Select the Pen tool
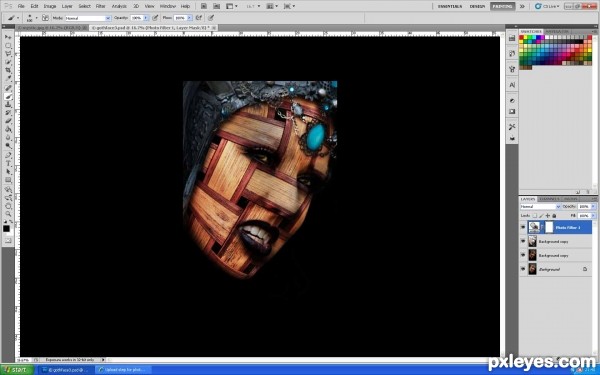Image resolution: width=600 pixels, height=375 pixels. pyautogui.click(x=8, y=155)
